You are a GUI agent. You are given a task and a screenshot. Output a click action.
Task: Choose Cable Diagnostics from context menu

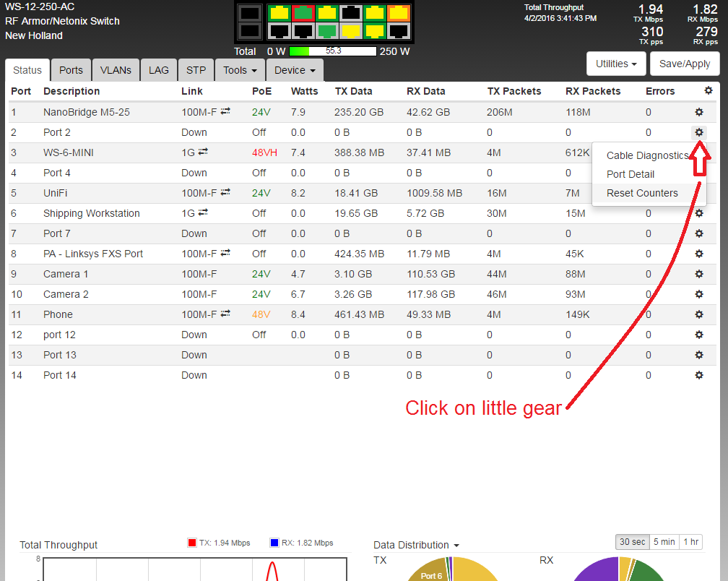point(647,155)
